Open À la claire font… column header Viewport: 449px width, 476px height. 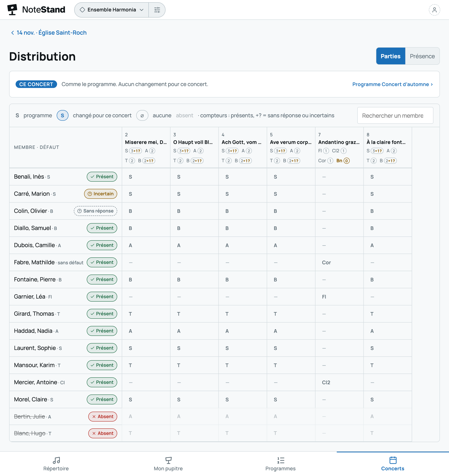pos(388,147)
